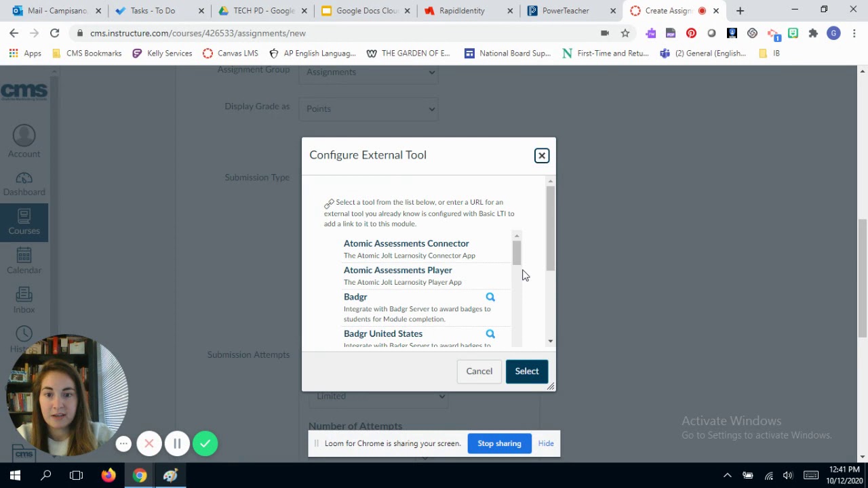This screenshot has width=868, height=488.
Task: Switch to RapidIdentity tab
Action: 468,11
